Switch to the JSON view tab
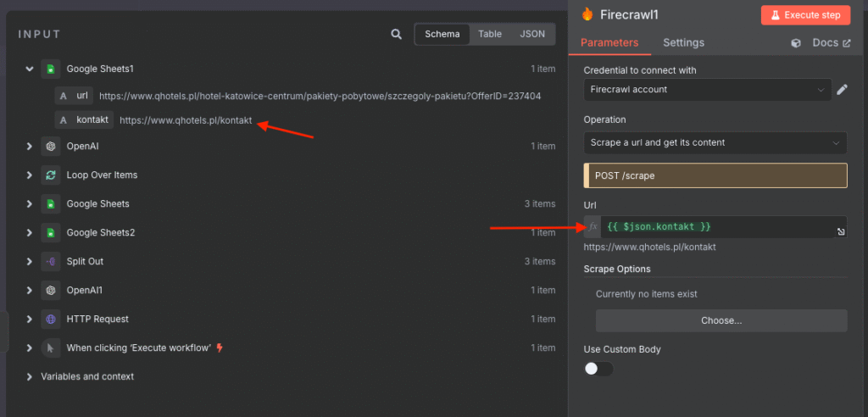868x417 pixels. pos(532,35)
